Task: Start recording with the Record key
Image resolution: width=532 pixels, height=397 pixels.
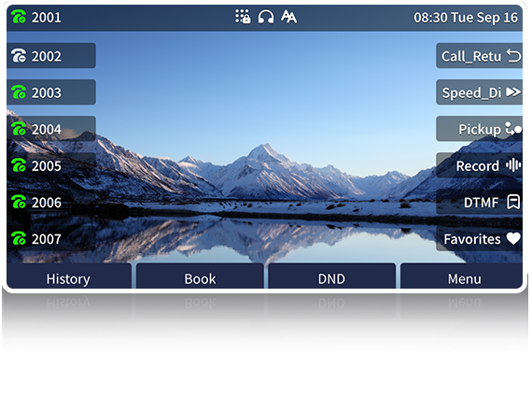Action: (x=479, y=165)
